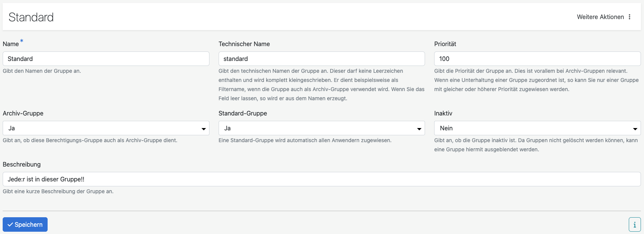Image resolution: width=644 pixels, height=234 pixels.
Task: Open the Inaktiv dropdown showing Nein
Action: point(537,128)
